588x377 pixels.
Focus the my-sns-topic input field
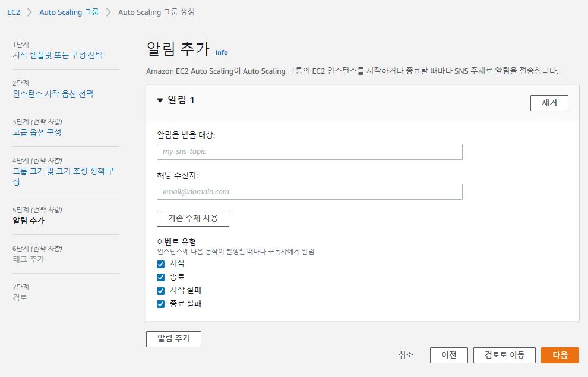309,152
